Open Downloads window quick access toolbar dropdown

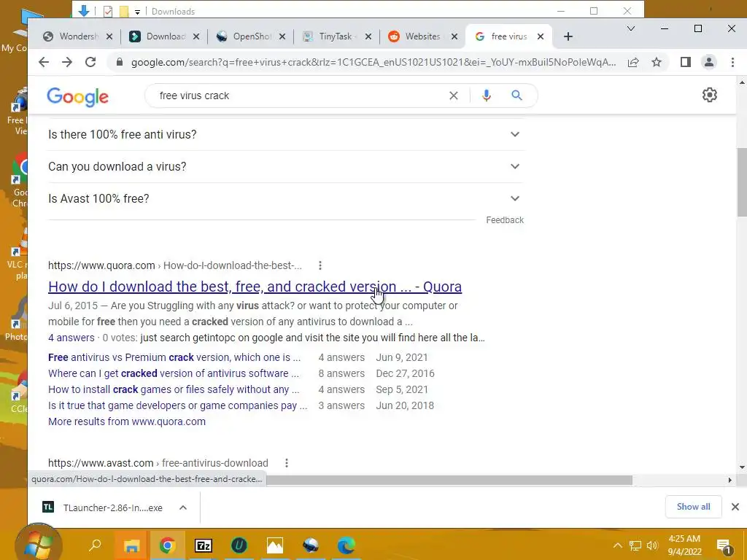click(x=137, y=12)
